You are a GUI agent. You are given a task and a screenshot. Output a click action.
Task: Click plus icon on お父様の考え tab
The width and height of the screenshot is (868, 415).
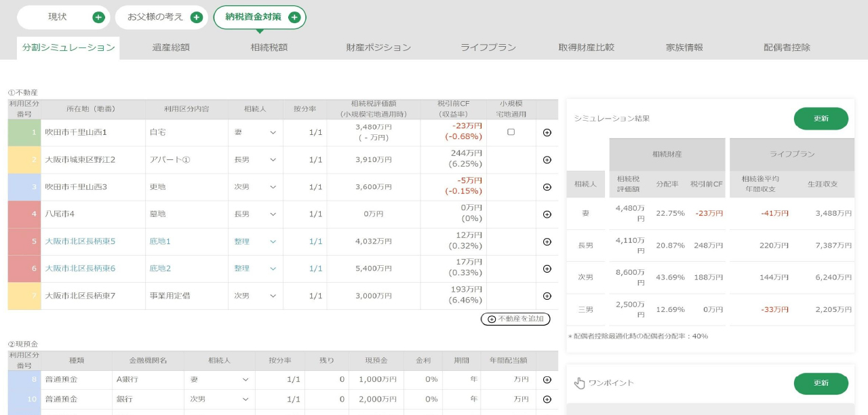pyautogui.click(x=197, y=18)
